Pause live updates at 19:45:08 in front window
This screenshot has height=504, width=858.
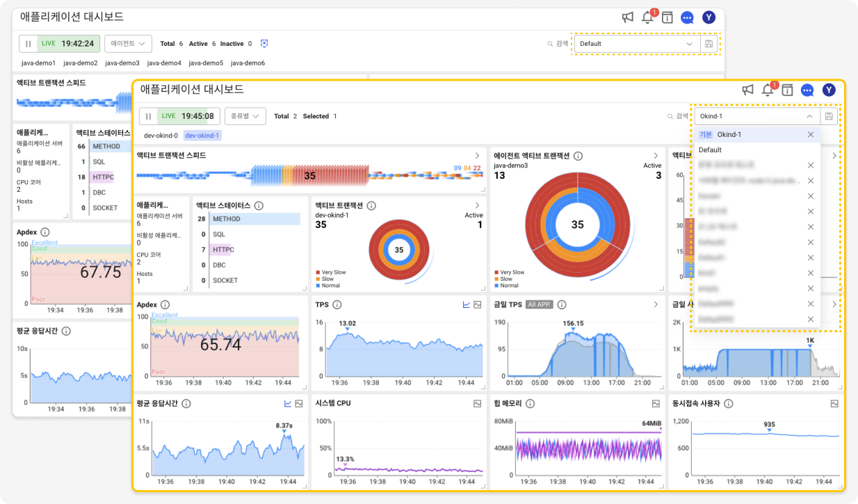(148, 116)
